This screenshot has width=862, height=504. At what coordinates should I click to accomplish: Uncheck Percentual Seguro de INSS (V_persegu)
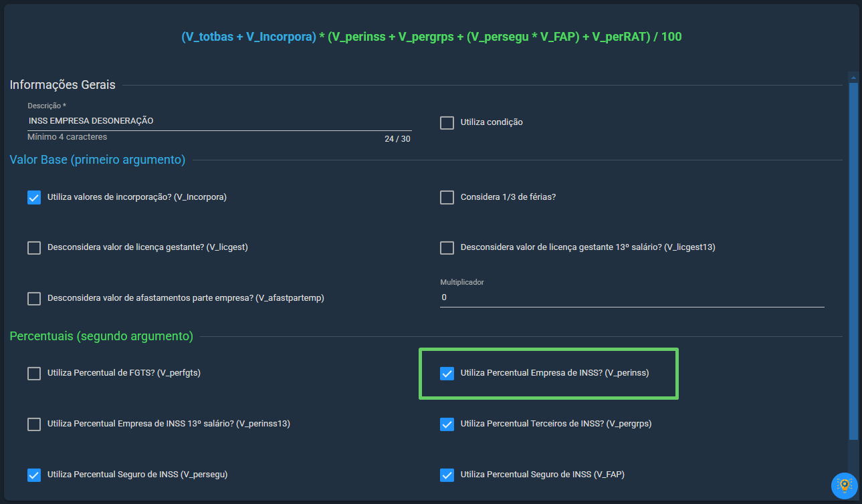click(x=34, y=475)
